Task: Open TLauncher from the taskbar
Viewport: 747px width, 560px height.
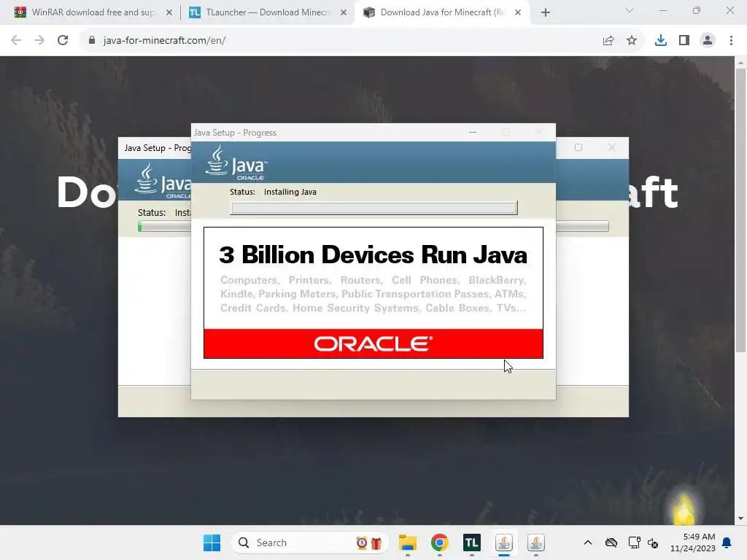Action: point(472,542)
